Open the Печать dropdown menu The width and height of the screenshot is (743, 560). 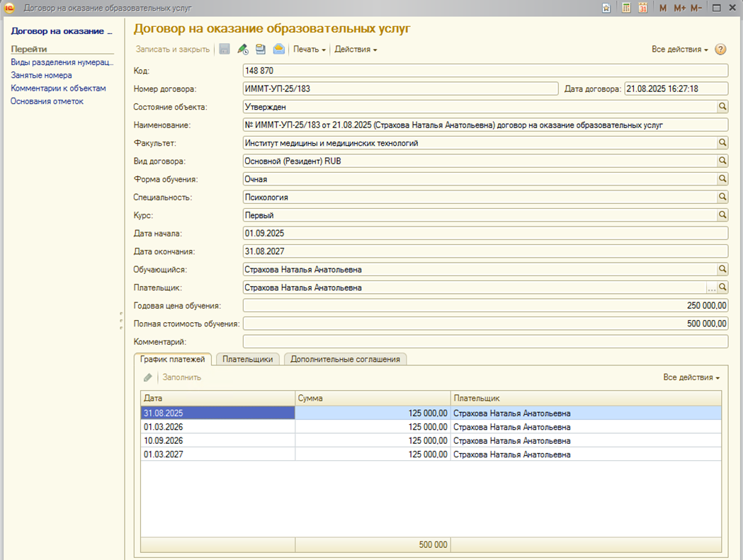[310, 50]
